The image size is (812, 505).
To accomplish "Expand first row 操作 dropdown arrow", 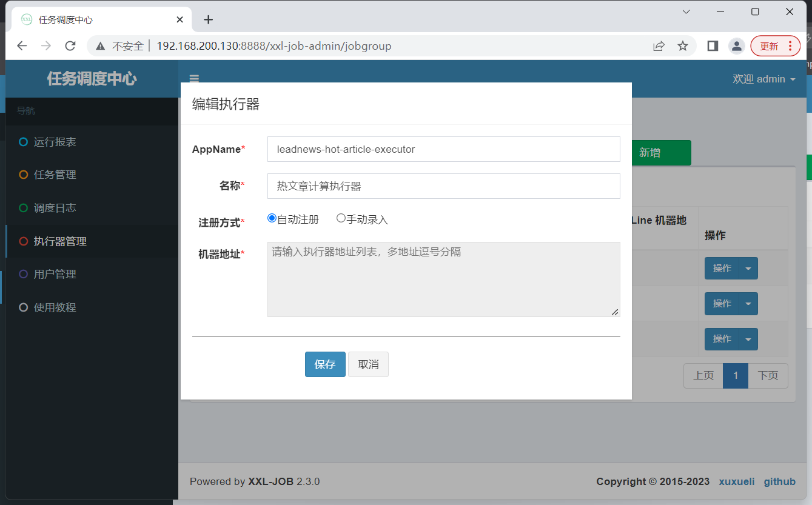I will point(748,269).
